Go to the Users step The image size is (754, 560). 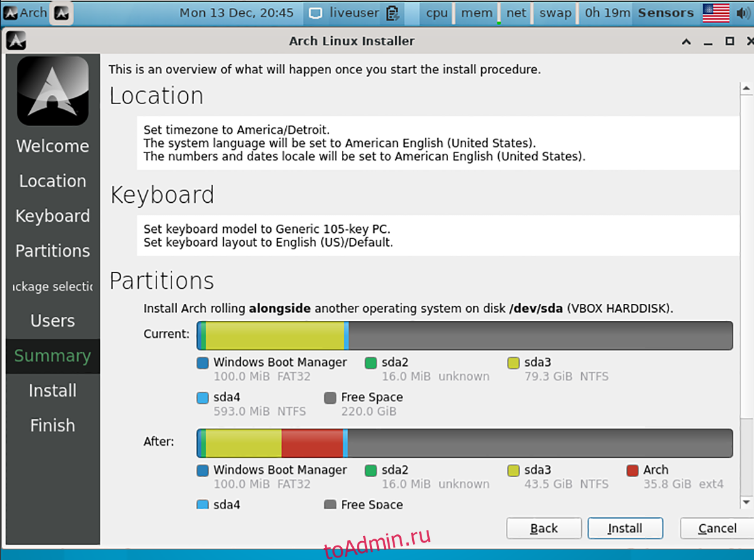point(53,321)
